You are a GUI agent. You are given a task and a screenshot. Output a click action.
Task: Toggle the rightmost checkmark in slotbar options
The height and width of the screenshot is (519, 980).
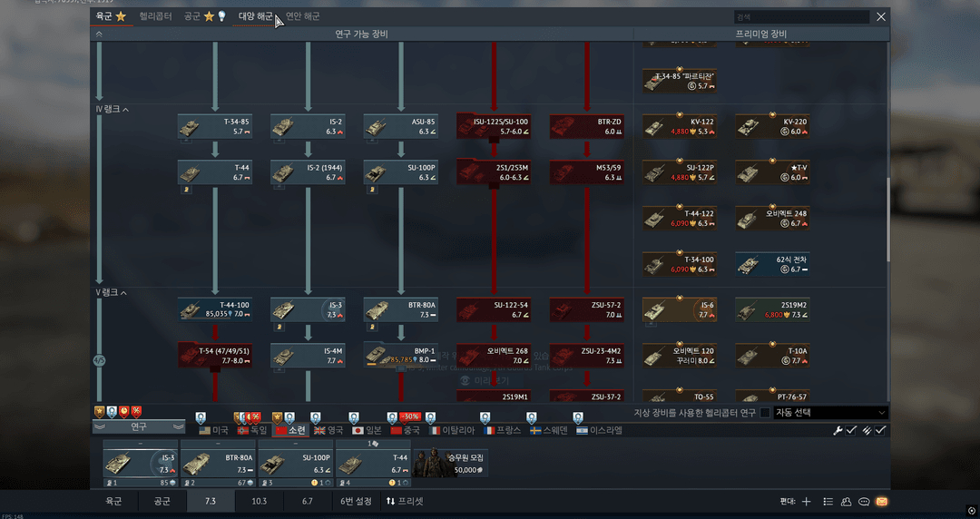click(880, 430)
